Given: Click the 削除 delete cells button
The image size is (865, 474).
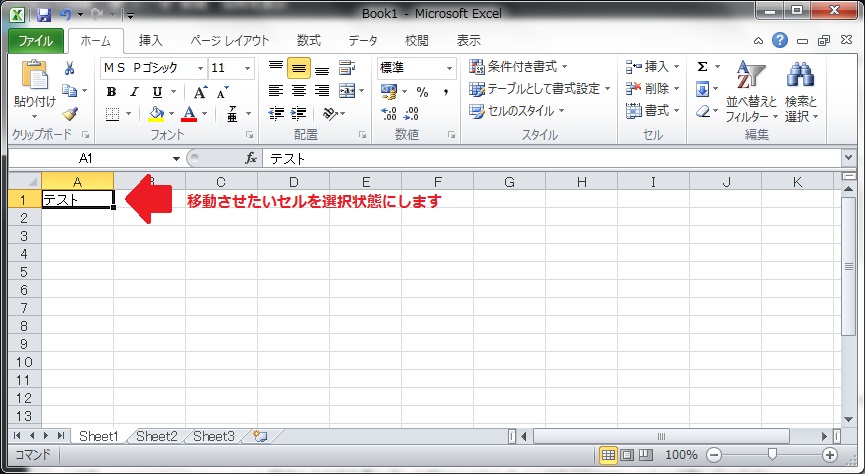Looking at the screenshot, I should (x=652, y=89).
